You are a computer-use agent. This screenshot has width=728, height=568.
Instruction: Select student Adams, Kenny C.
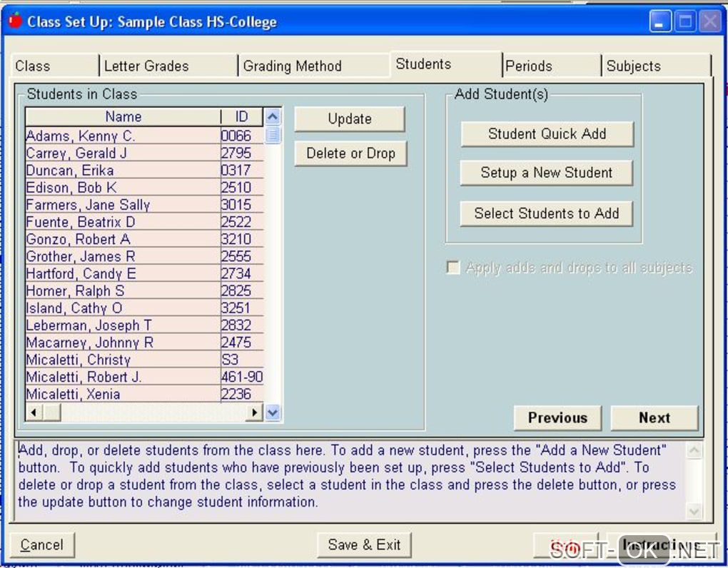click(x=123, y=136)
